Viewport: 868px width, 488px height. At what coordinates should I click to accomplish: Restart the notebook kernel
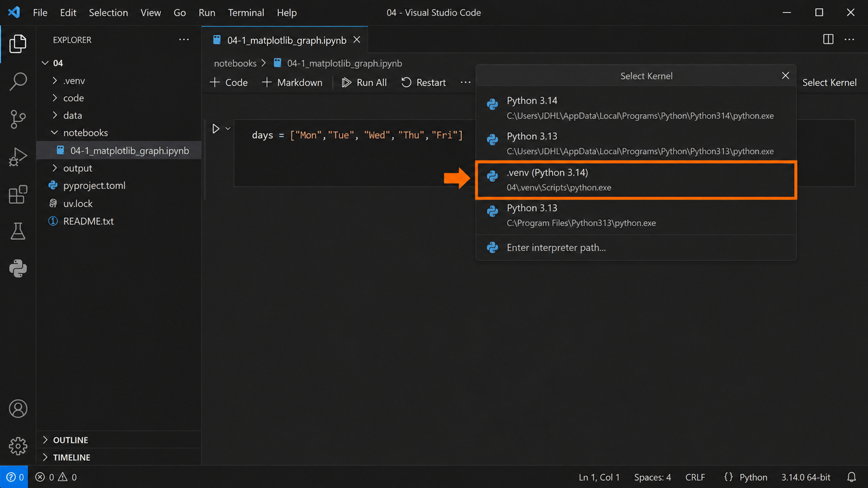[423, 82]
